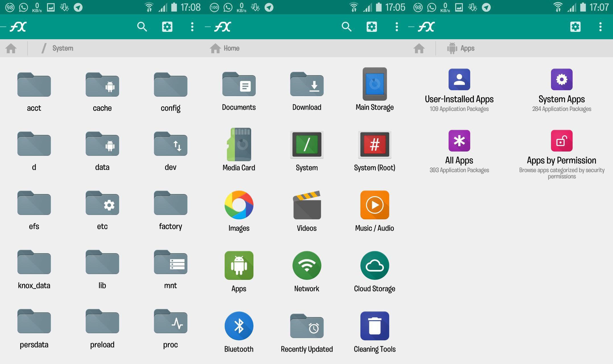Open Main Storage
Screen dimensions: 613x364
pyautogui.click(x=375, y=84)
